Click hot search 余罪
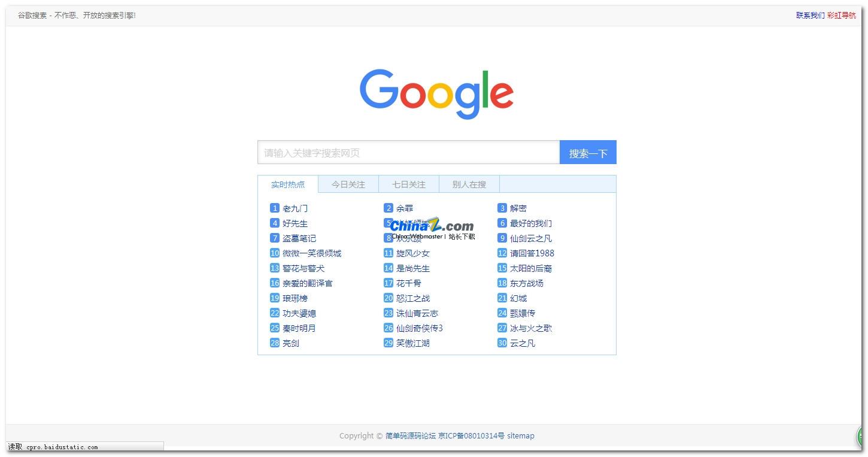 [405, 208]
